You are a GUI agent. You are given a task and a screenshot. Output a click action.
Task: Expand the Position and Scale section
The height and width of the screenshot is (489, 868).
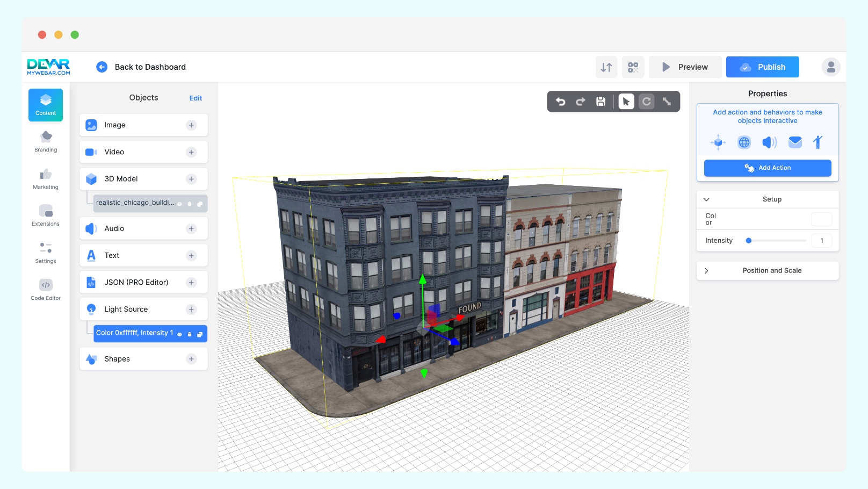tap(706, 271)
